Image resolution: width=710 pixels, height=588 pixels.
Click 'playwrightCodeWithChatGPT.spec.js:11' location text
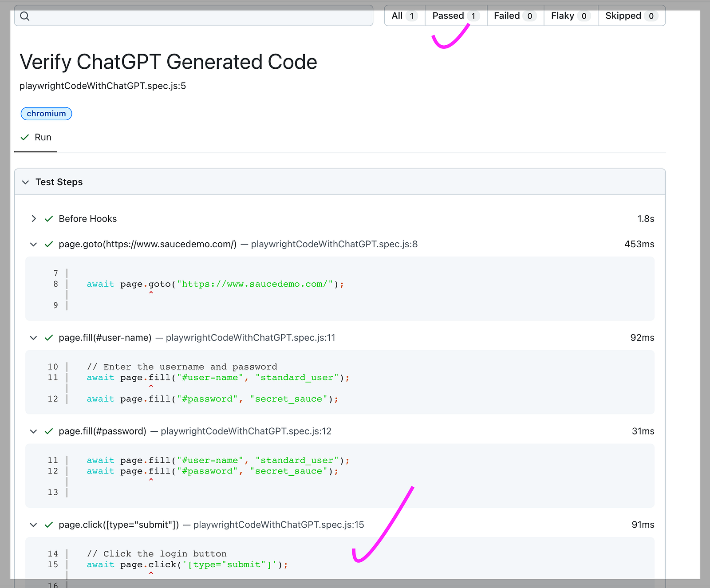[x=250, y=338]
